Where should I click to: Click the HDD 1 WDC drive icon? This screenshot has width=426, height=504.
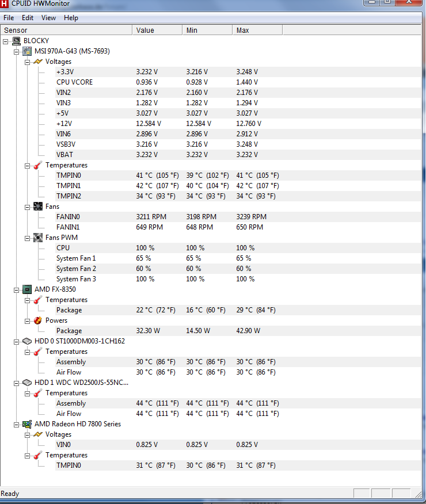pyautogui.click(x=27, y=383)
